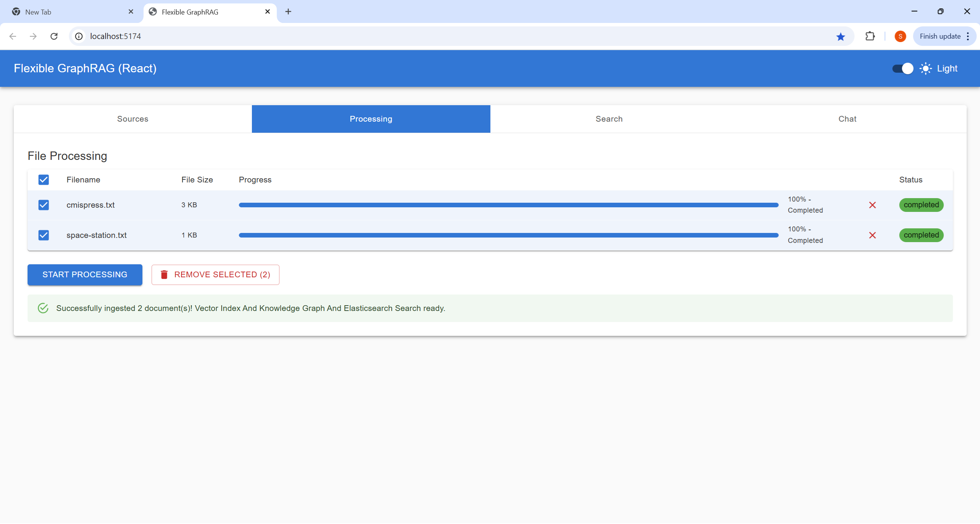The width and height of the screenshot is (980, 524).
Task: Uncheck the cmispress.txt row checkbox
Action: tap(44, 205)
